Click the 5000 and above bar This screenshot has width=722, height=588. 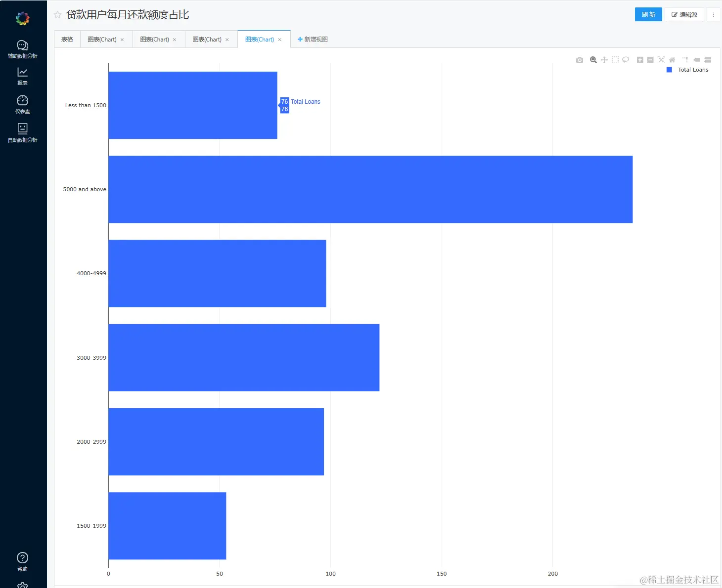pyautogui.click(x=370, y=189)
